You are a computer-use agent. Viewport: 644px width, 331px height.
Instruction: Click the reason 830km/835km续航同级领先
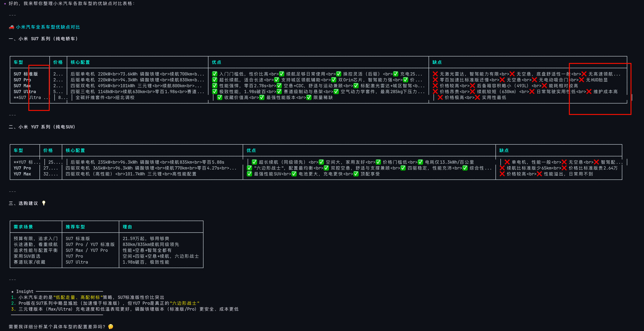click(151, 245)
